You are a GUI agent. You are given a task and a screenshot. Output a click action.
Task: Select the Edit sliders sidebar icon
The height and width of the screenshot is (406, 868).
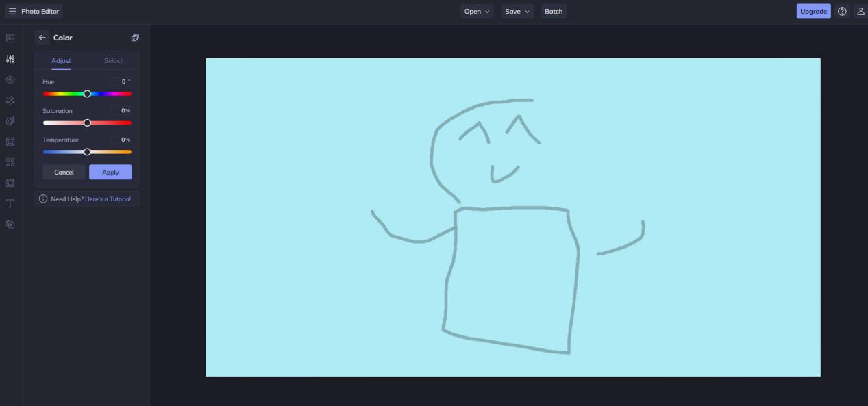(10, 59)
